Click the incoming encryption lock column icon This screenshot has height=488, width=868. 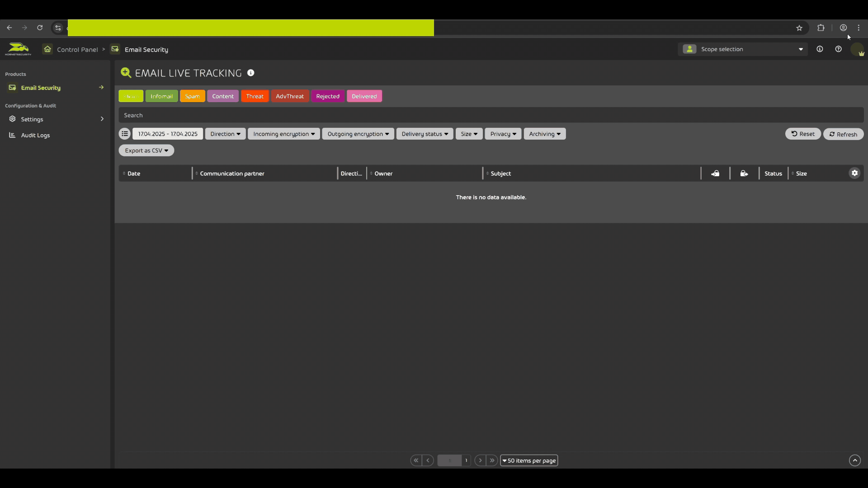point(715,174)
